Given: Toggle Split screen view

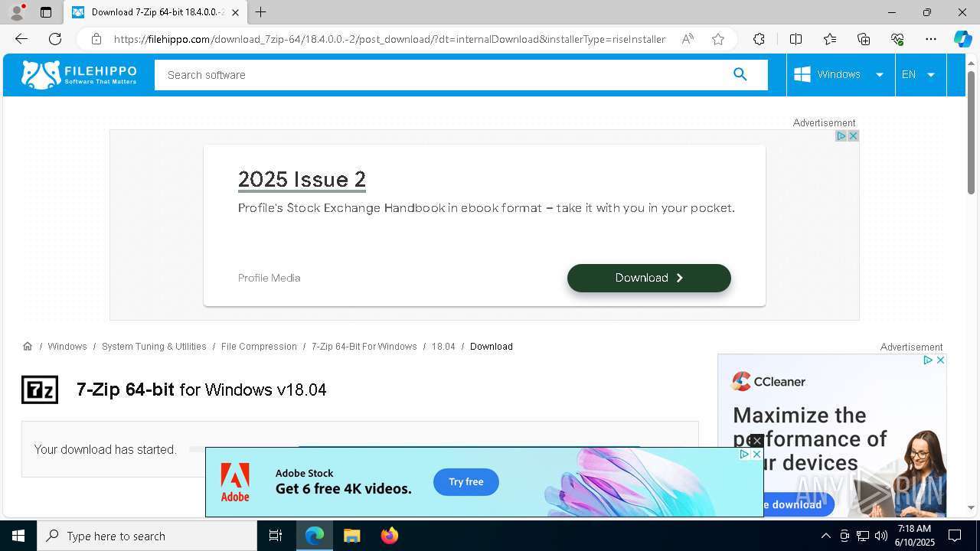Looking at the screenshot, I should (x=795, y=39).
